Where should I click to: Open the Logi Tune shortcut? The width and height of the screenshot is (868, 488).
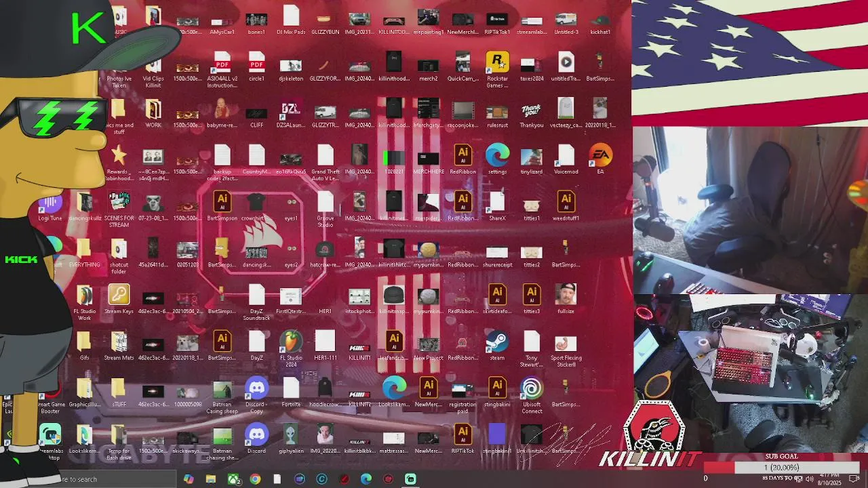(x=50, y=203)
